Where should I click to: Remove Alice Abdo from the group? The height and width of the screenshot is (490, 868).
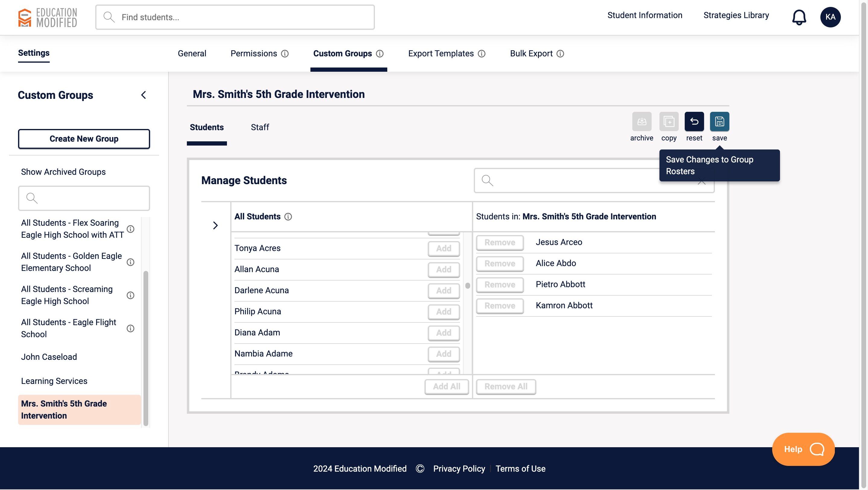(499, 264)
